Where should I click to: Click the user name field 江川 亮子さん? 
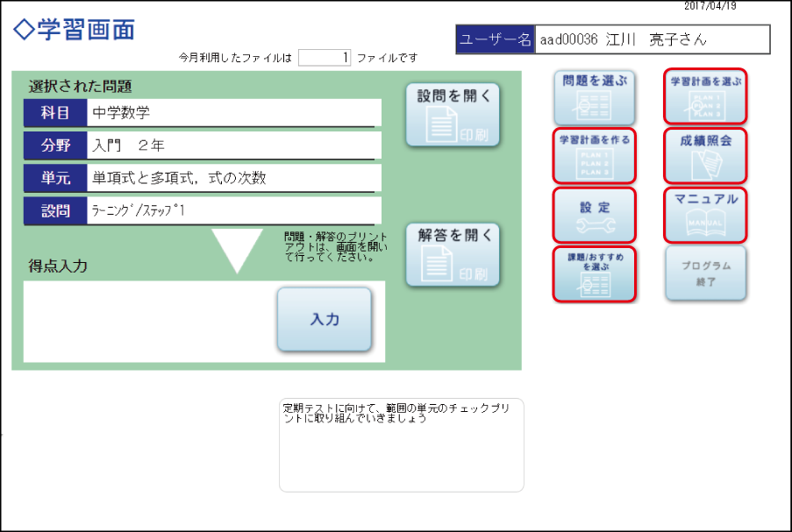[652, 39]
